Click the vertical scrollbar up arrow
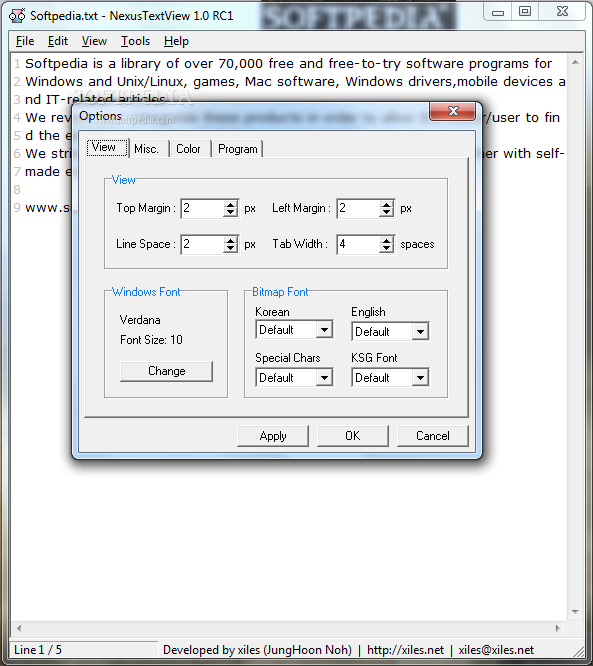The image size is (593, 666). 575,62
